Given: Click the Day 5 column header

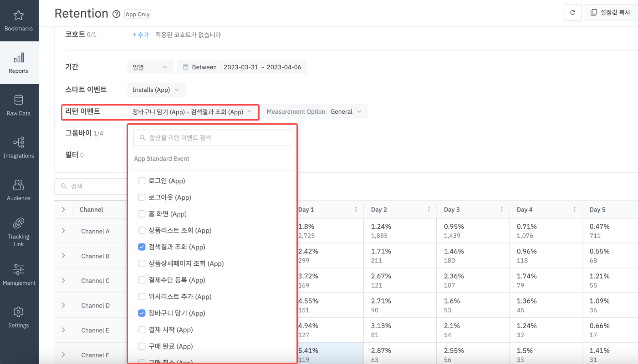Looking at the screenshot, I should (x=597, y=210).
